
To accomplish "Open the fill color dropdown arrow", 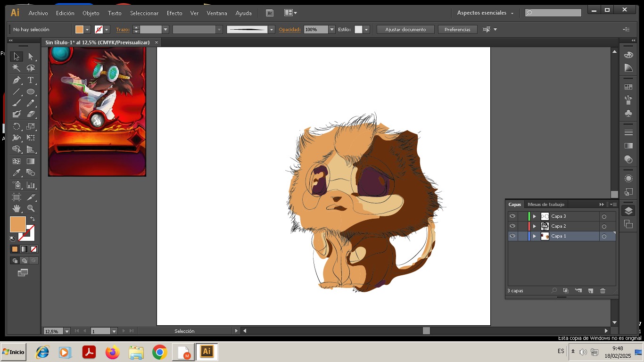I will click(87, 30).
